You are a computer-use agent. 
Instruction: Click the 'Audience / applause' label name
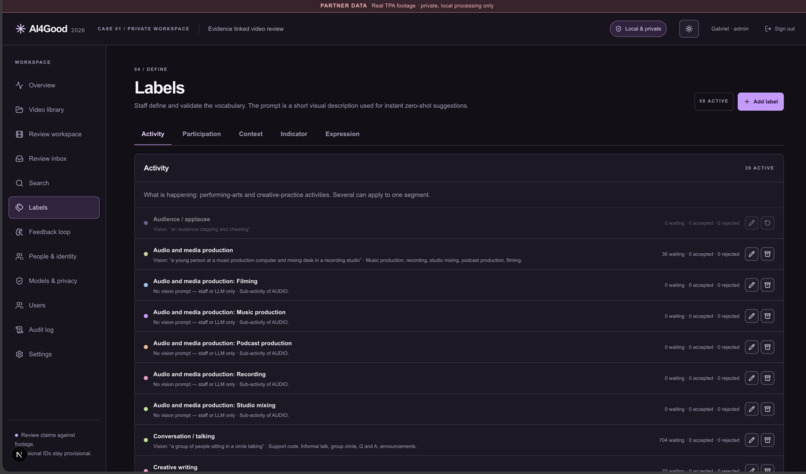click(181, 219)
